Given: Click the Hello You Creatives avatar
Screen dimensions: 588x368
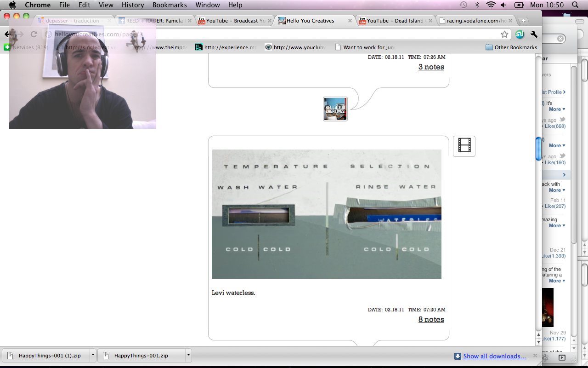Looking at the screenshot, I should tap(335, 109).
